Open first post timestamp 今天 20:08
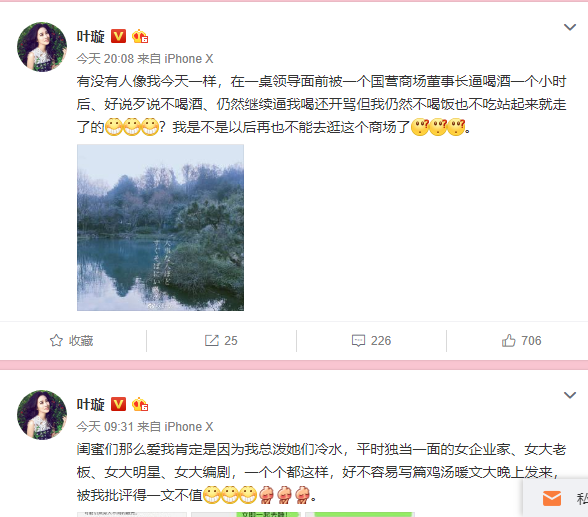 coord(105,59)
